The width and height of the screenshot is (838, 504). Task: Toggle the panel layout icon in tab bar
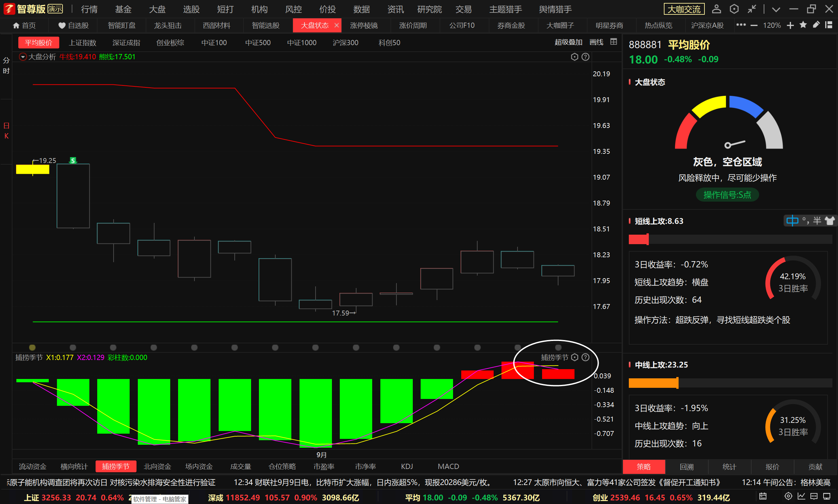(x=829, y=25)
